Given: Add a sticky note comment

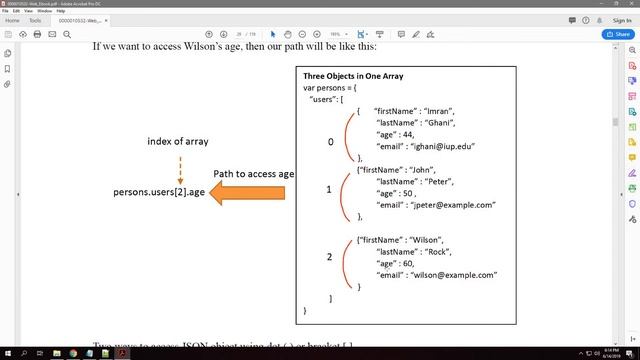Looking at the screenshot, I should click(x=401, y=34).
